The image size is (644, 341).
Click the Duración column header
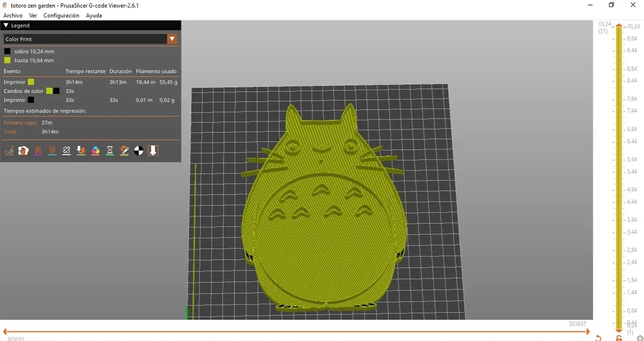tap(120, 71)
